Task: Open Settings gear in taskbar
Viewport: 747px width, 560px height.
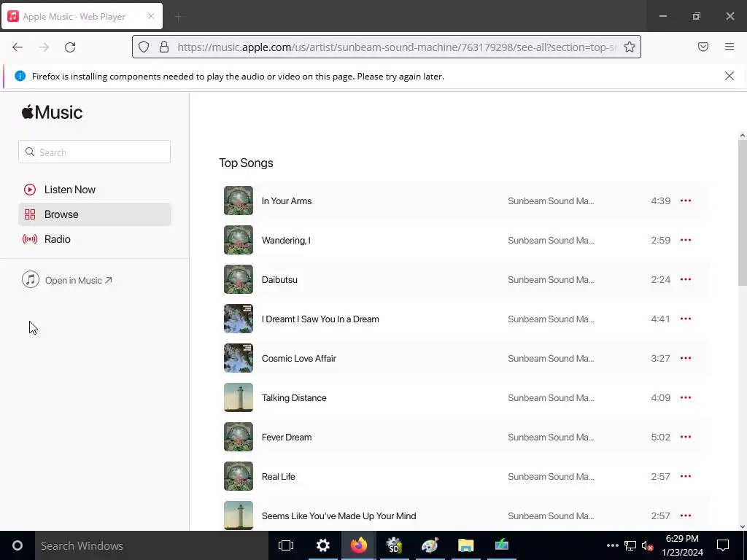Action: (x=323, y=545)
